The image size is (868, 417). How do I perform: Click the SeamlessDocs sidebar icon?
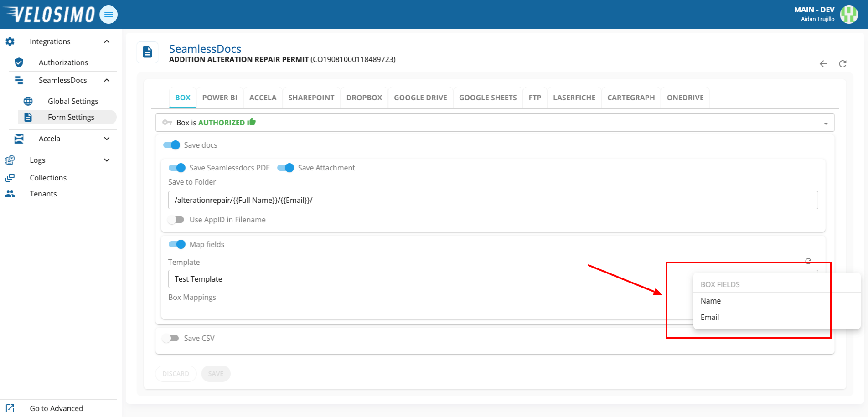coord(19,80)
